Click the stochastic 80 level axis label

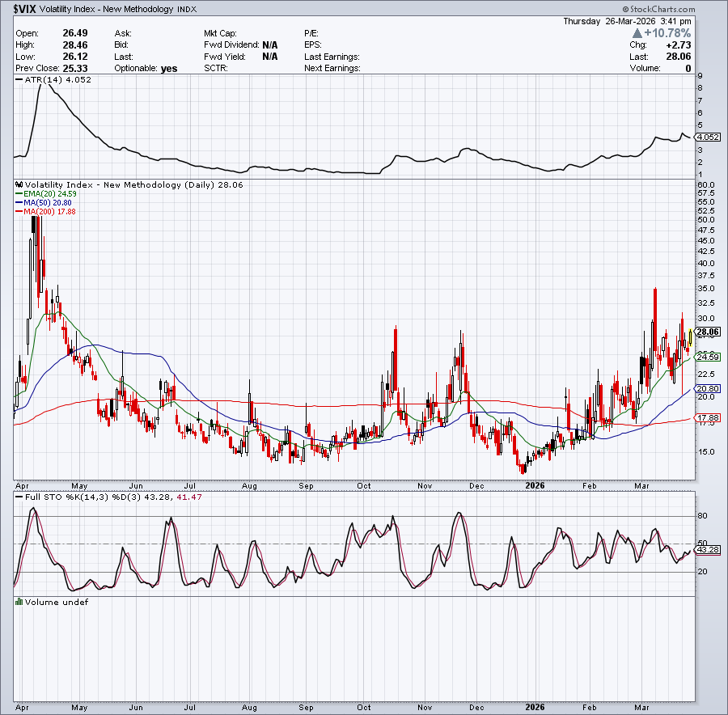pyautogui.click(x=702, y=516)
